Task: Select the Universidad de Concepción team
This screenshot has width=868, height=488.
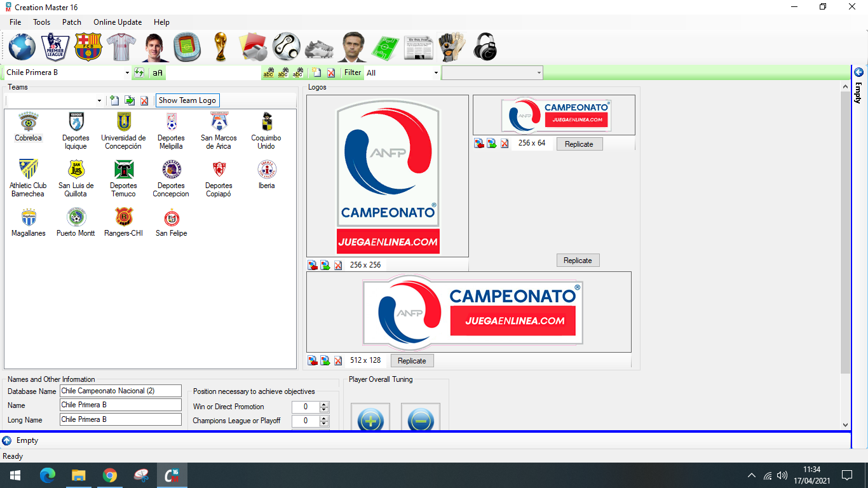Action: tap(123, 132)
